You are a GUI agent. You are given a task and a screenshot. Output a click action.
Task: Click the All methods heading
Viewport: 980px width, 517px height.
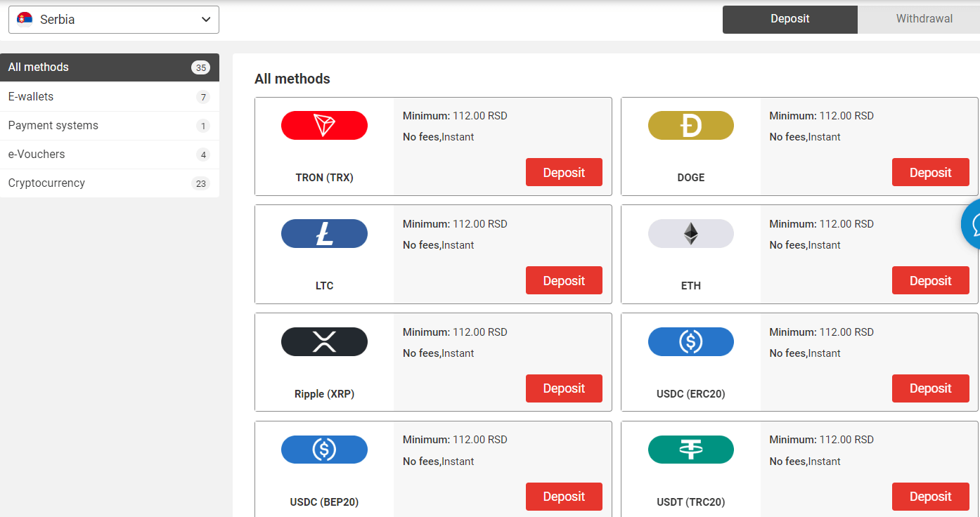(292, 79)
